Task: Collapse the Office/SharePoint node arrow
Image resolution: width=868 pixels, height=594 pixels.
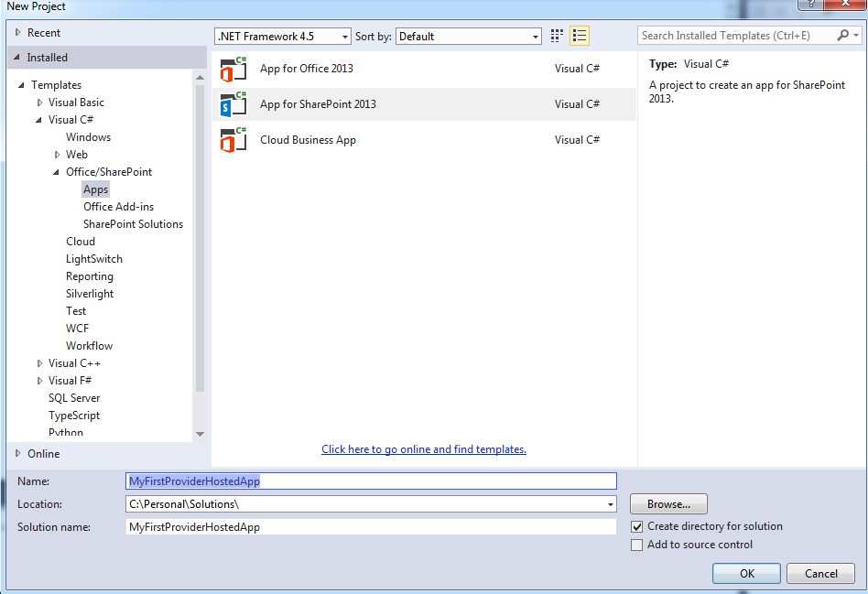Action: 57,172
